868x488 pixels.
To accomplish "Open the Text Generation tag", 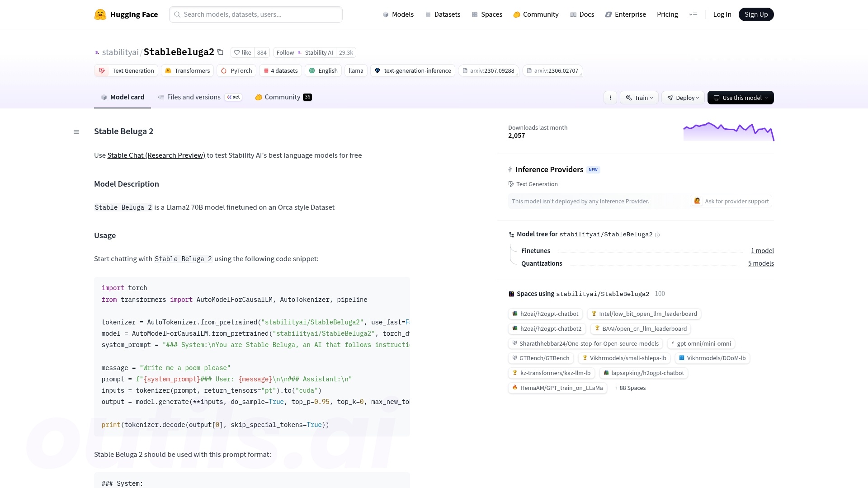I will pyautogui.click(x=126, y=70).
